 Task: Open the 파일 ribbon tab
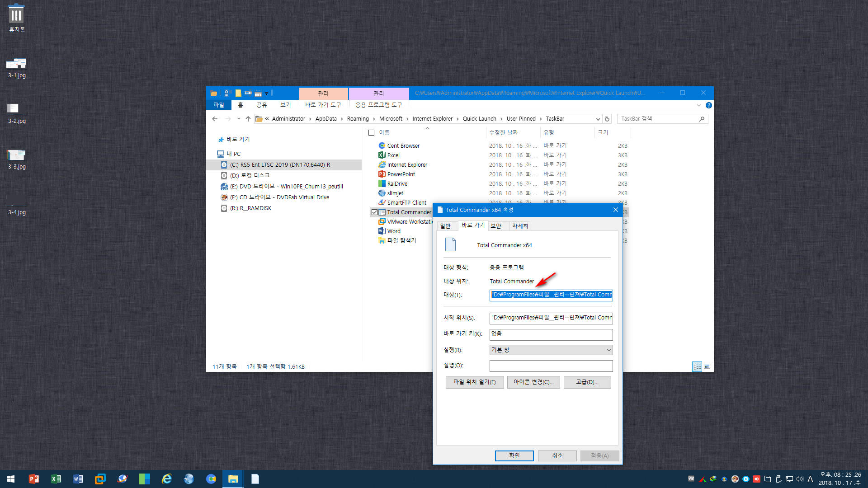coord(219,105)
